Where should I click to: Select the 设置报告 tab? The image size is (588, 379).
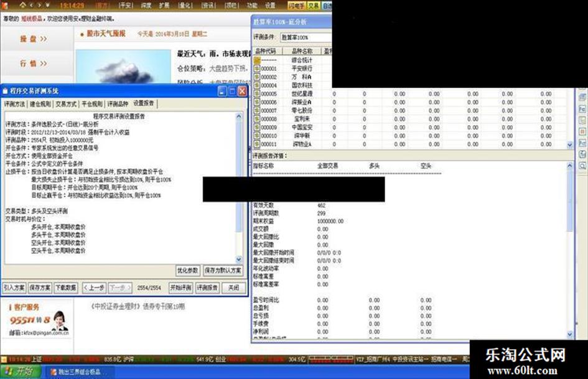[x=144, y=103]
